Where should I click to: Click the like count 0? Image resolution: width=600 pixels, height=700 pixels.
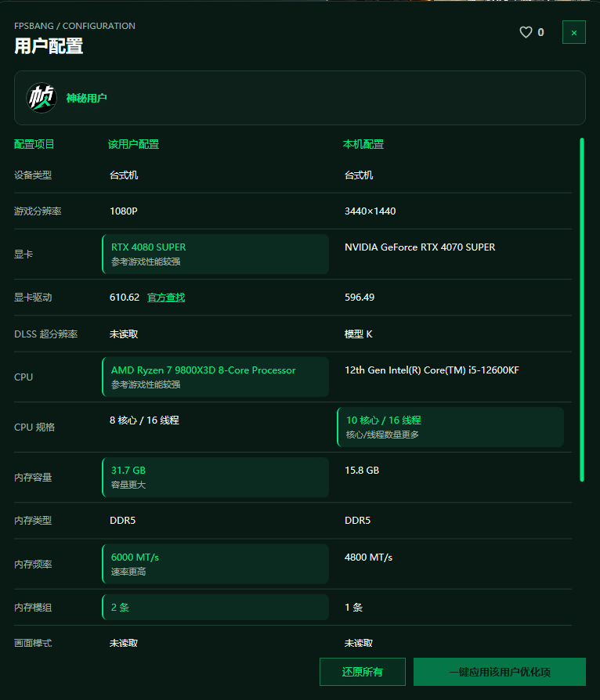[x=540, y=32]
